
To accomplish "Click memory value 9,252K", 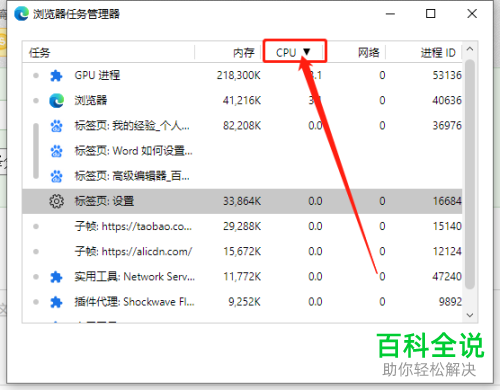I will coord(244,302).
